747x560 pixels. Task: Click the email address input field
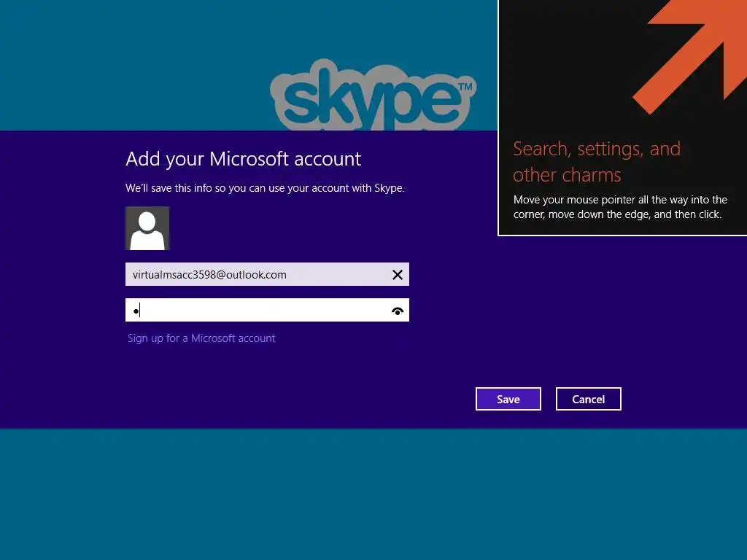[267, 274]
